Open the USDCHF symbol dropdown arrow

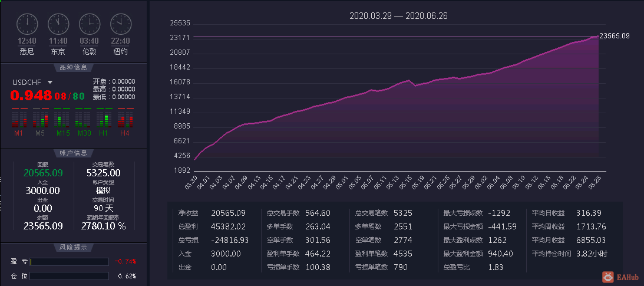coord(50,82)
